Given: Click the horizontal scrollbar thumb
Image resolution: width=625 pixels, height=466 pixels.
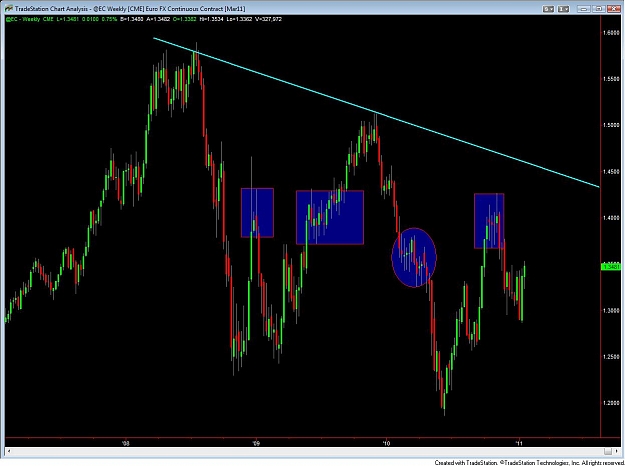Looking at the screenshot, I should pos(607,451).
